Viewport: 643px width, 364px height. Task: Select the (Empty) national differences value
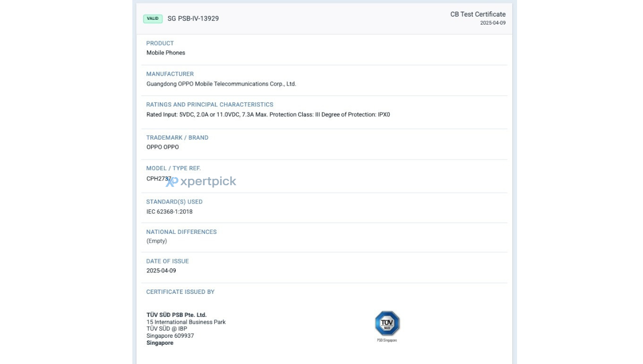(157, 241)
